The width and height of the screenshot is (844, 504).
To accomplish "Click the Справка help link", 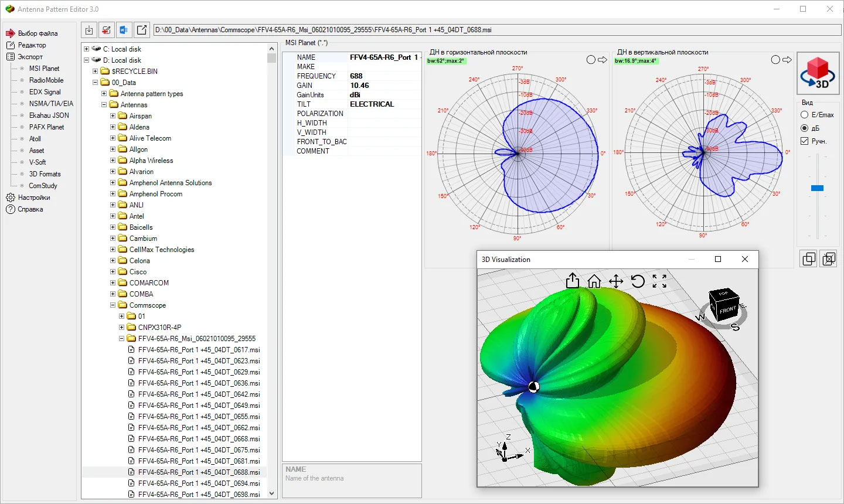I will 30,209.
